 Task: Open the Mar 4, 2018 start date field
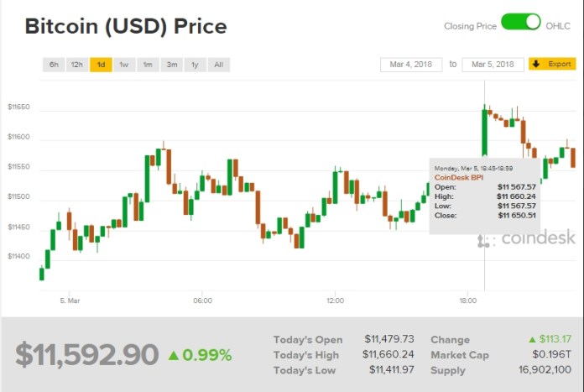point(411,65)
